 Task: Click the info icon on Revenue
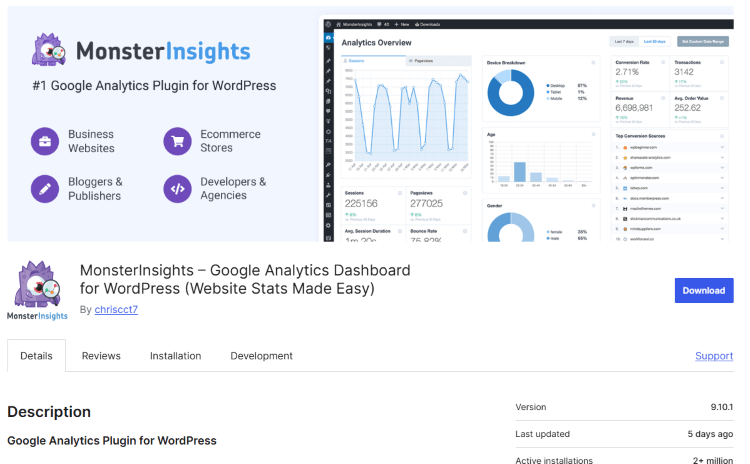point(663,98)
